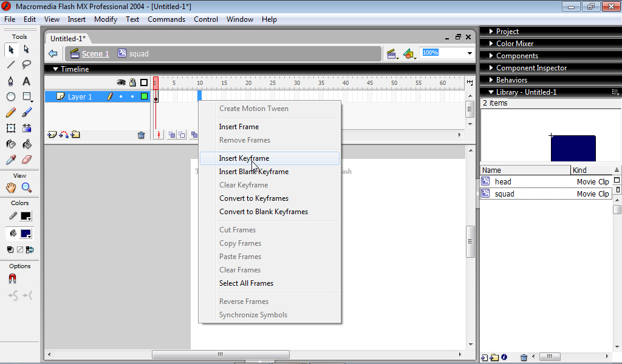
Task: Select the Lasso tool
Action: (27, 64)
